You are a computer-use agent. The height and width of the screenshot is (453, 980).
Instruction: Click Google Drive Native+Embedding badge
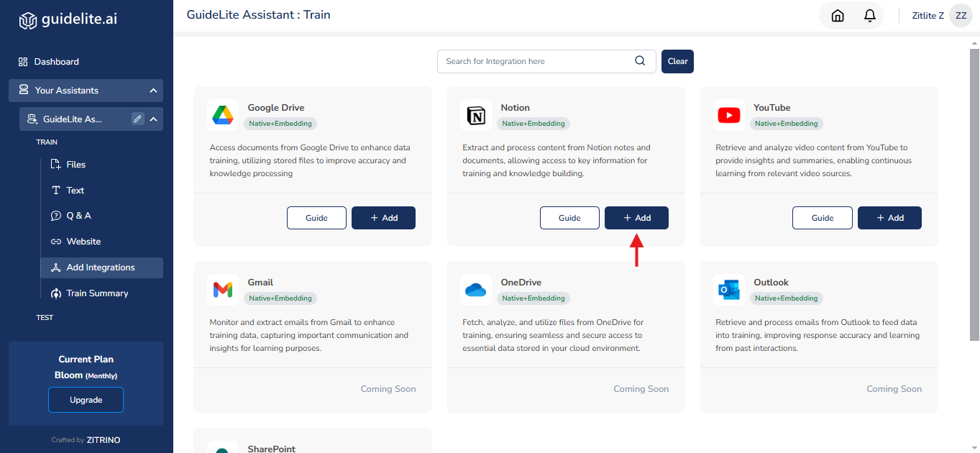pos(280,124)
